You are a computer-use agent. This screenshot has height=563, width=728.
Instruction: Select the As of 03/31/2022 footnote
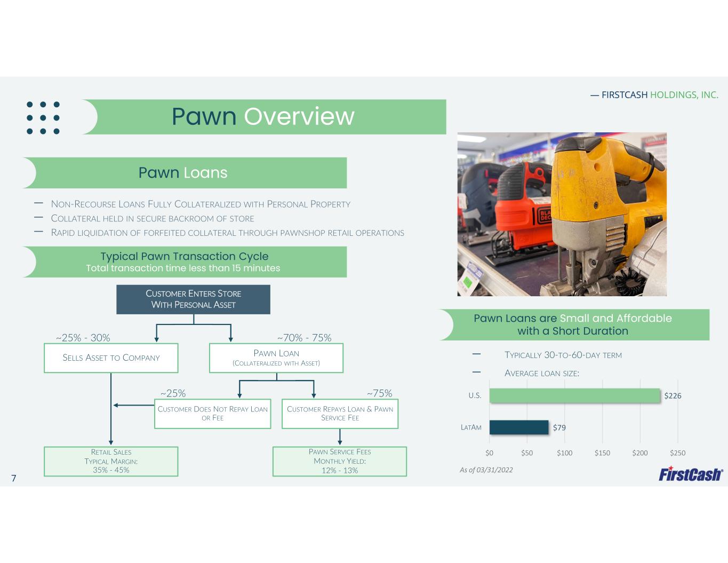(486, 470)
